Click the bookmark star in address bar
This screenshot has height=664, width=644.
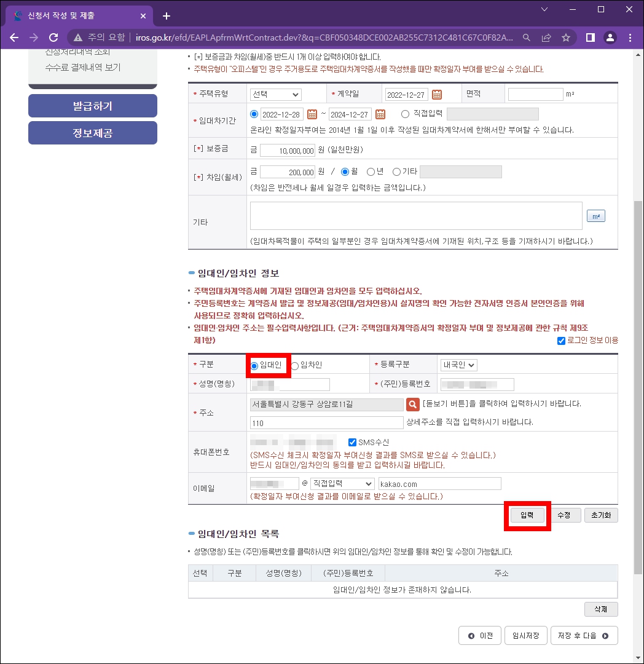tap(566, 37)
